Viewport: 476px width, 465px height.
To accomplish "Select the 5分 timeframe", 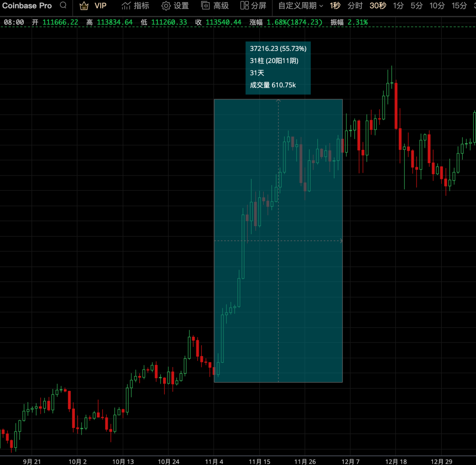I will (416, 6).
